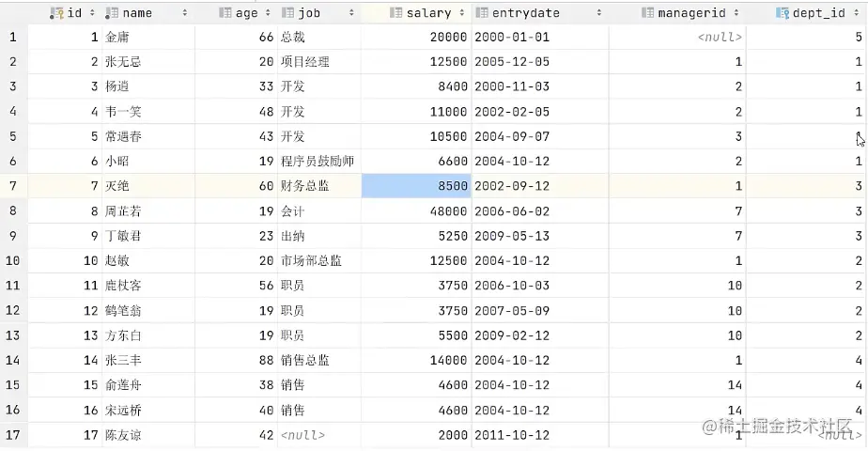Click the highlighted salary cell 8500
The width and height of the screenshot is (868, 451).
[x=416, y=186]
